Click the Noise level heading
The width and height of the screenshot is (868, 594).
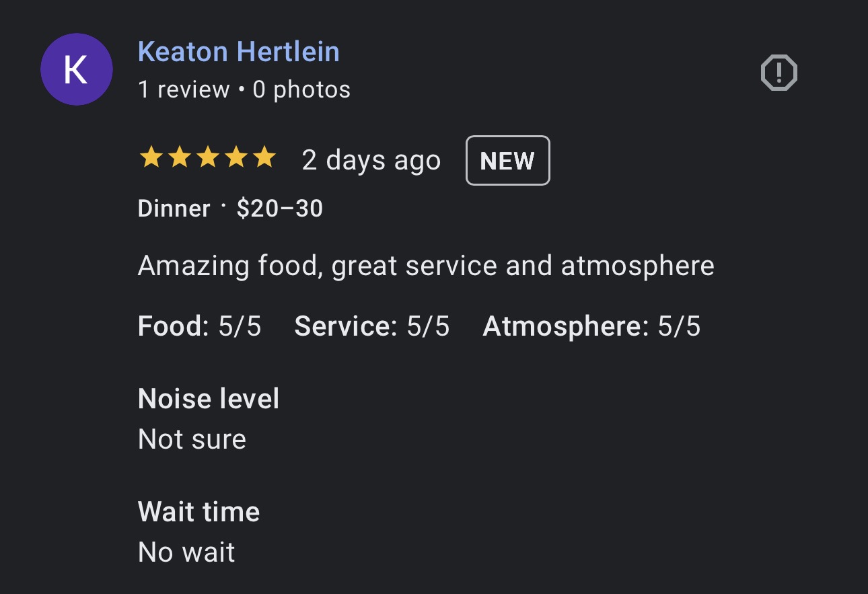coord(208,399)
